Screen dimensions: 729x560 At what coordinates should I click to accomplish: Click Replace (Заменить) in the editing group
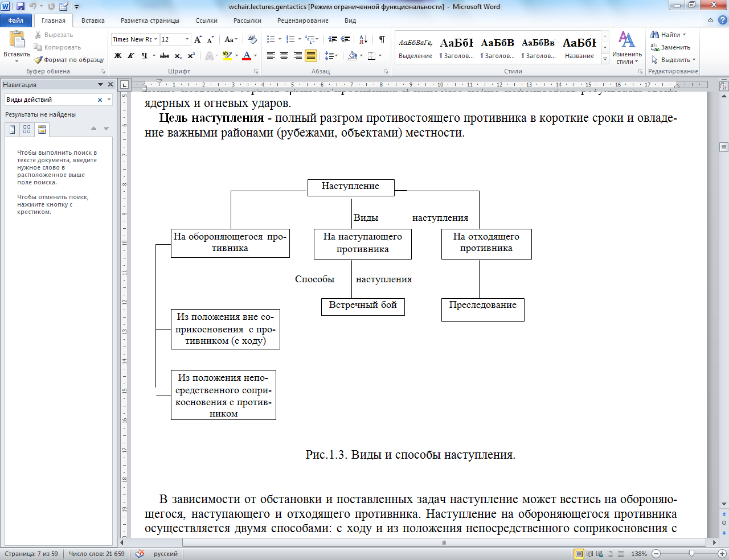click(670, 47)
